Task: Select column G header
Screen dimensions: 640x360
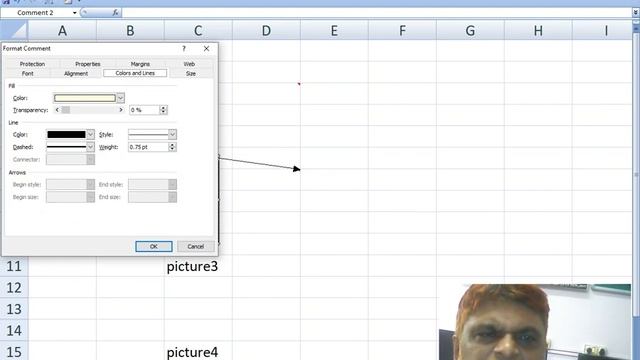Action: tap(470, 31)
